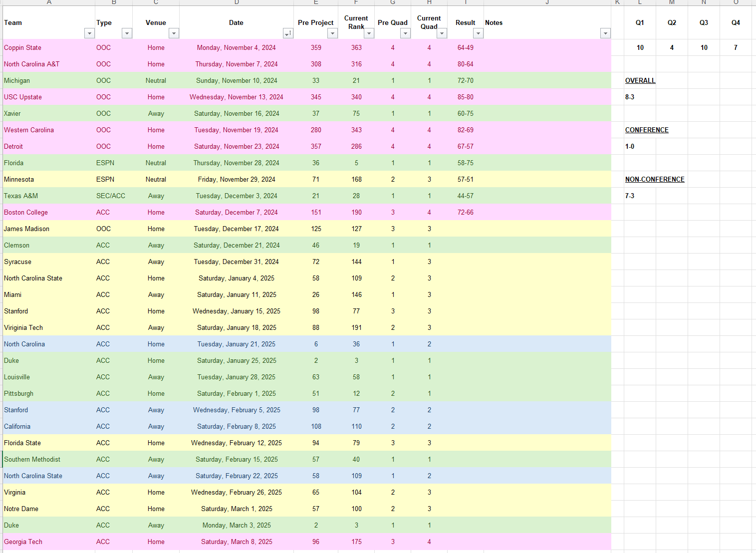The height and width of the screenshot is (553, 756).
Task: Select the Q1 header cell
Action: point(640,22)
